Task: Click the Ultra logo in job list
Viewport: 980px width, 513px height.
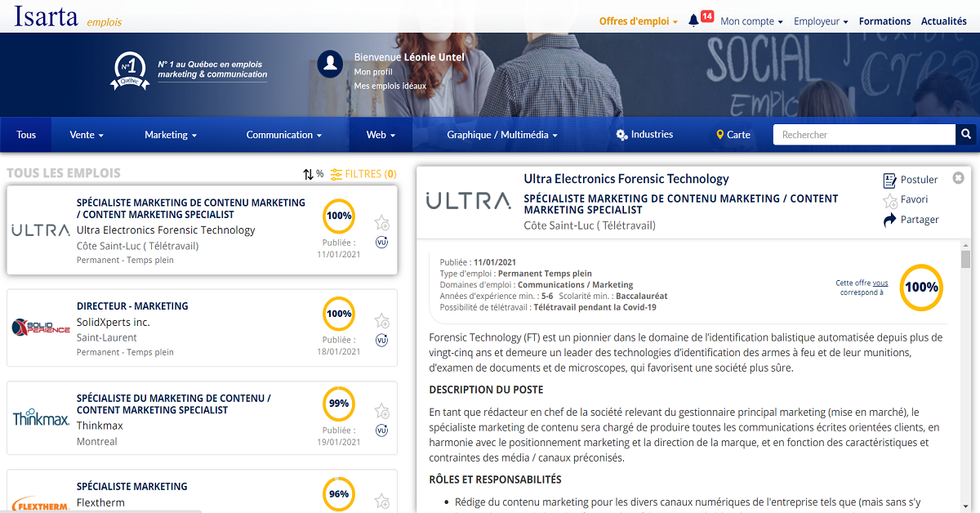Action: tap(41, 230)
